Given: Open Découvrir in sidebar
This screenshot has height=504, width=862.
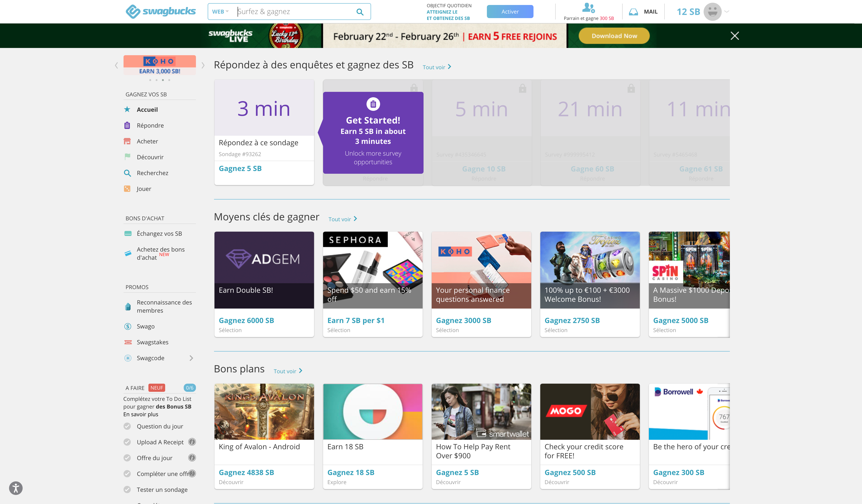Looking at the screenshot, I should [x=150, y=157].
